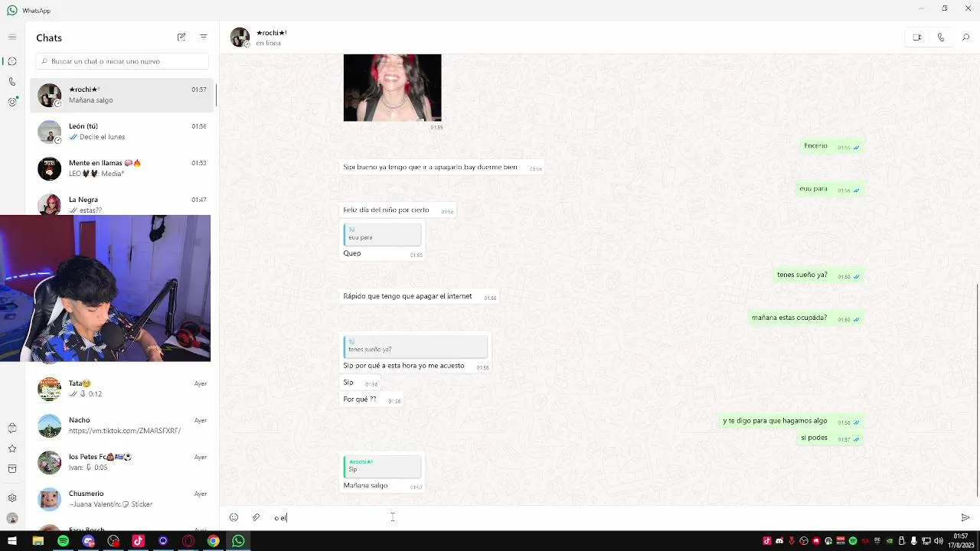Click the Spotify system tray icon
Image resolution: width=980 pixels, height=551 pixels.
[x=852, y=541]
